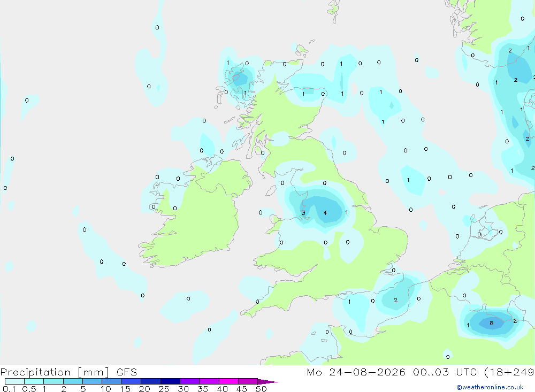Select the 0.5–1 mm legend color swatch
This screenshot has width=535, height=392.
(x=34, y=381)
